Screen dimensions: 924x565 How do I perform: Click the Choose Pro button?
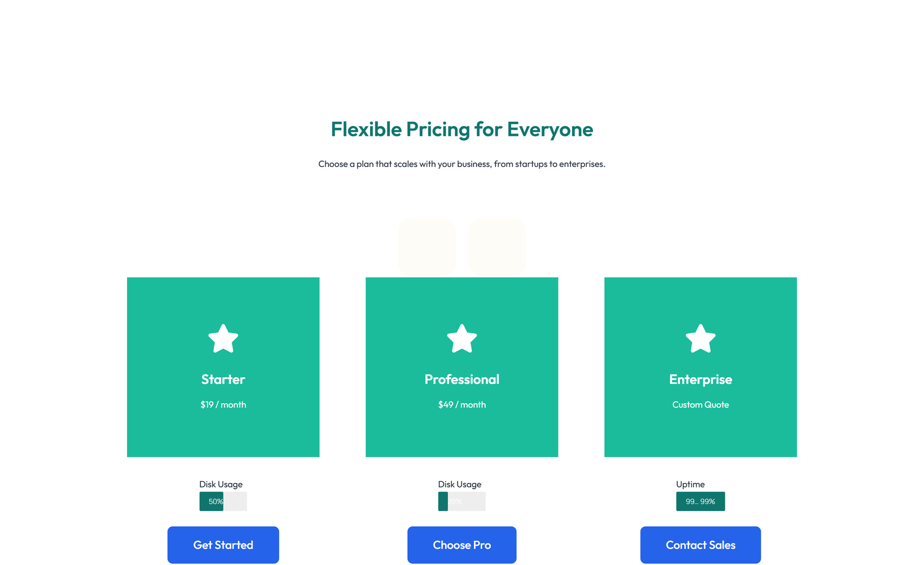pyautogui.click(x=462, y=545)
